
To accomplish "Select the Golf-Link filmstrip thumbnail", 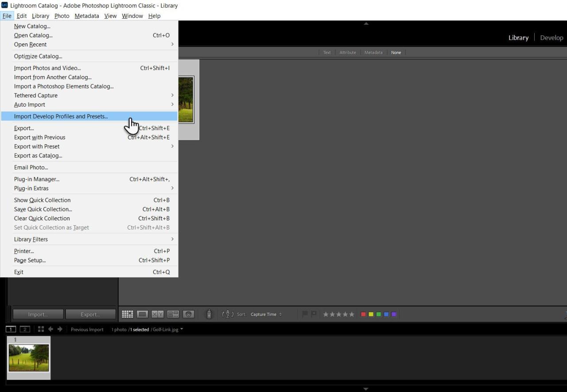I will coord(29,357).
